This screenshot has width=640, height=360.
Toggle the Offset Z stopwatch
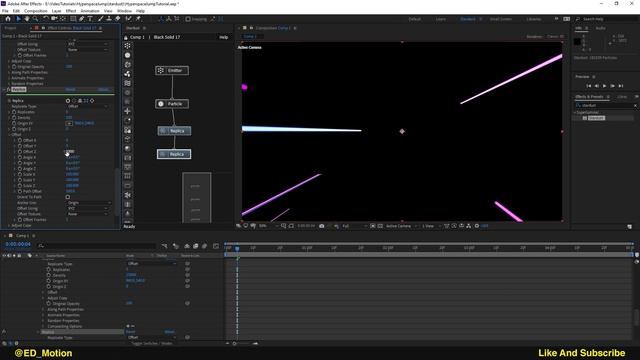click(20, 151)
